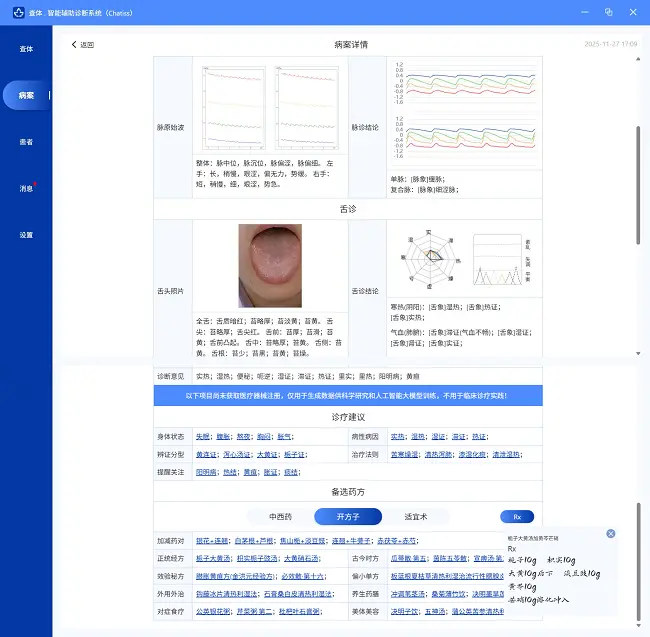Select 病案 in the sidebar

(26, 96)
